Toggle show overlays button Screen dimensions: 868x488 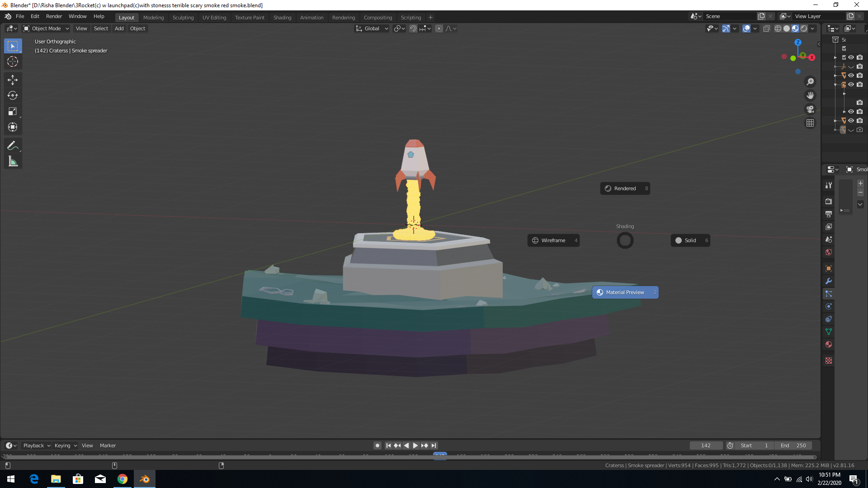pyautogui.click(x=746, y=28)
